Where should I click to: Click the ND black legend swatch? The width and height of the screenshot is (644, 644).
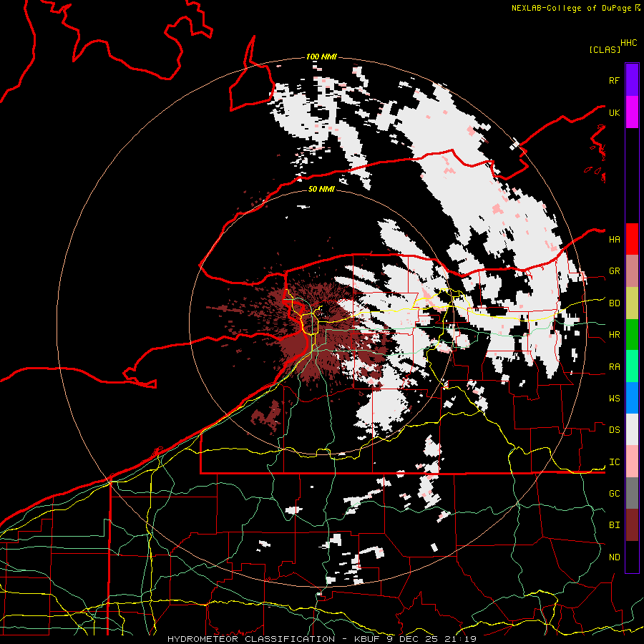[x=632, y=557]
